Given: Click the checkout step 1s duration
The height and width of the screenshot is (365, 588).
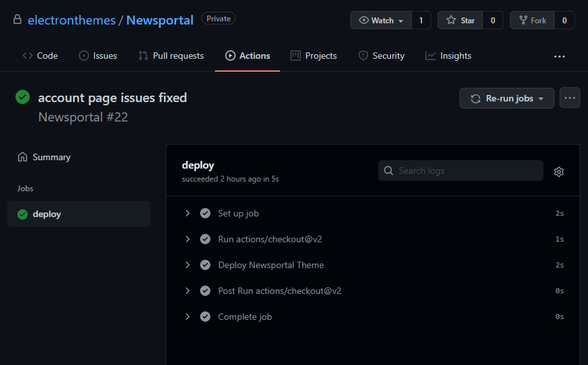Looking at the screenshot, I should [560, 239].
